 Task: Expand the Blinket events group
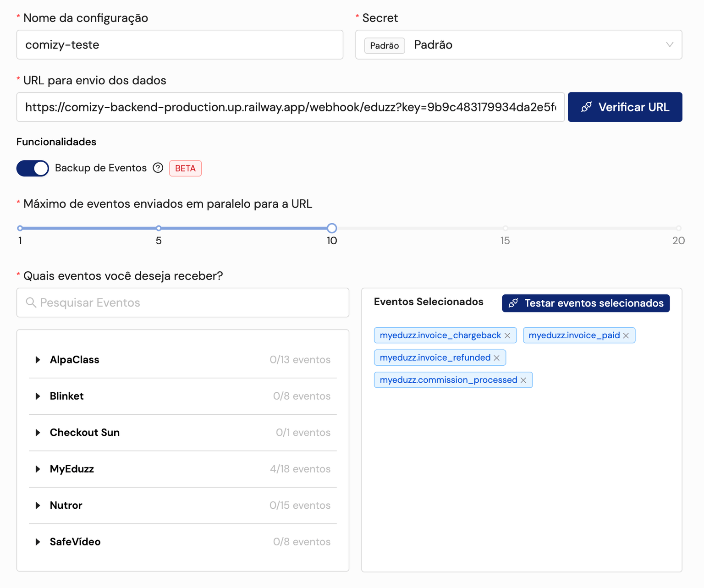(x=38, y=396)
